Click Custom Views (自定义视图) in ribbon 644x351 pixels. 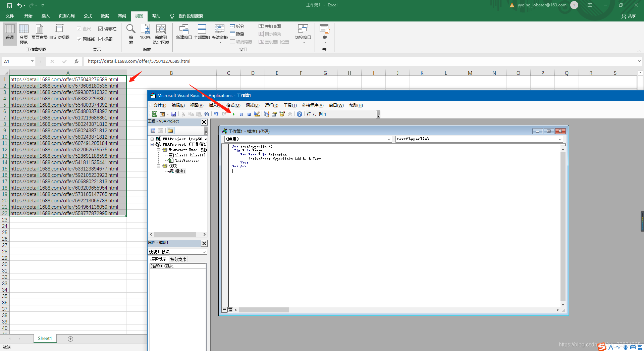tap(59, 32)
